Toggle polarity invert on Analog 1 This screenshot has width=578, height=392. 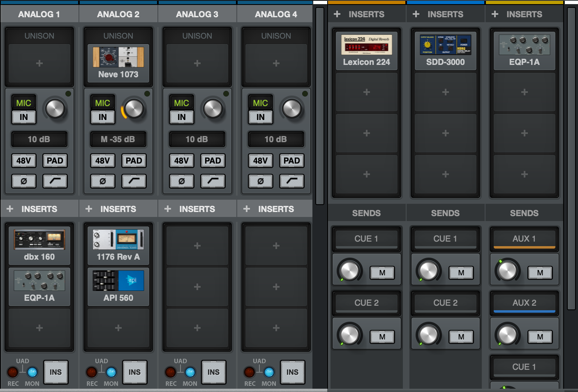click(24, 181)
